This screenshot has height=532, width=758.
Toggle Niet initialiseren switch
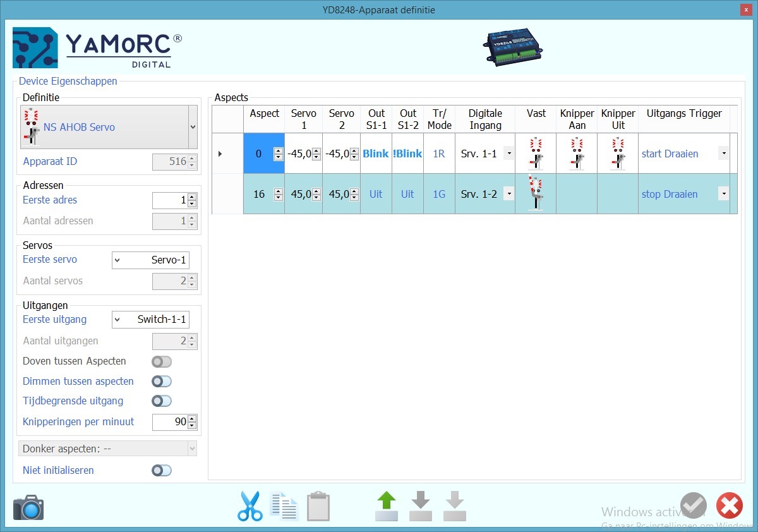(x=162, y=471)
